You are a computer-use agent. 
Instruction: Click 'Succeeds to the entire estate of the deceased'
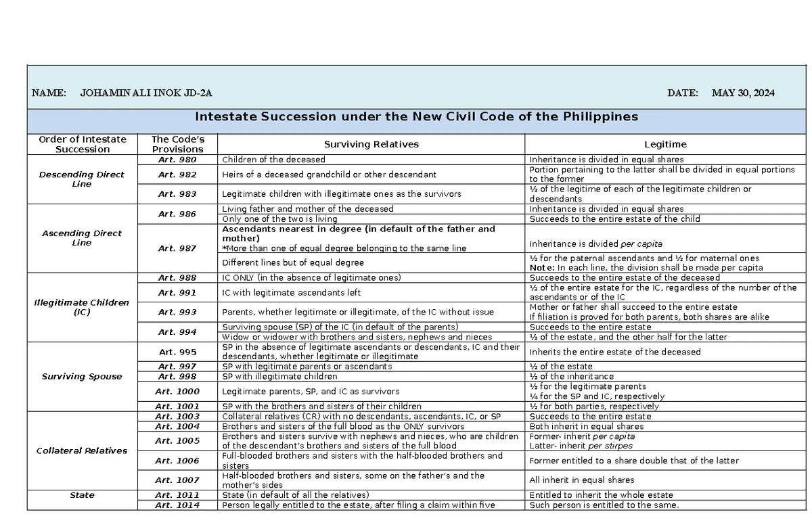(625, 277)
